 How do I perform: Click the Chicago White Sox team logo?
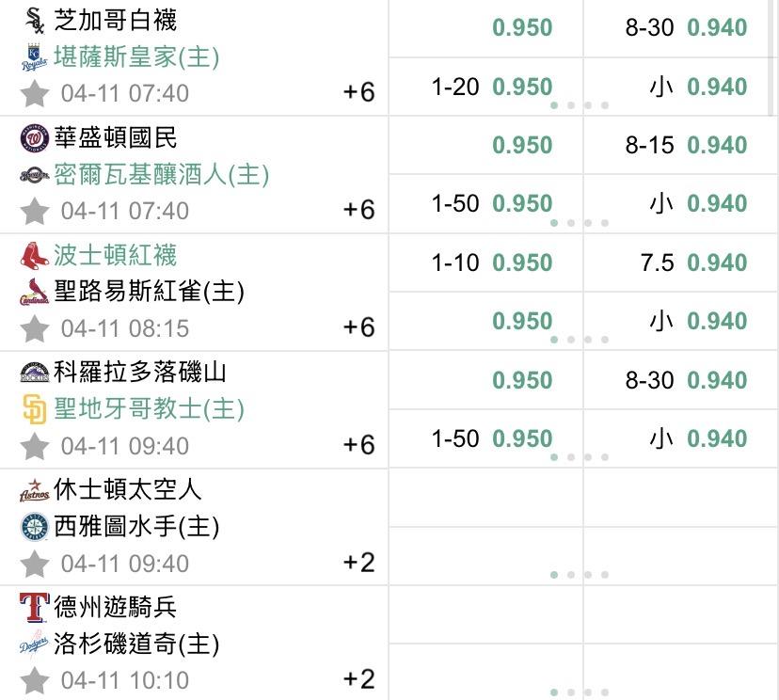(35, 21)
